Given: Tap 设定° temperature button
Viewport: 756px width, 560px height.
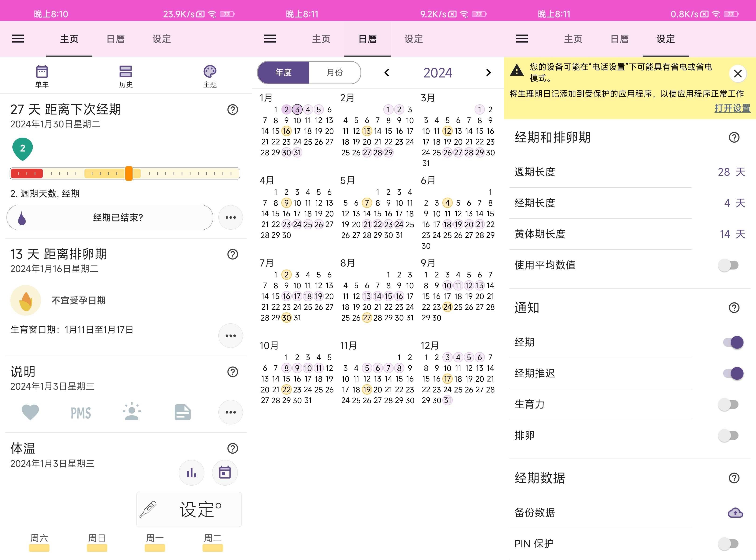Looking at the screenshot, I should tap(189, 510).
